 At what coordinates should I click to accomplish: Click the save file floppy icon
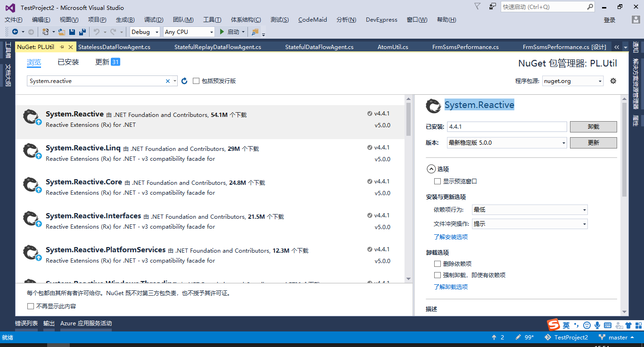click(72, 32)
